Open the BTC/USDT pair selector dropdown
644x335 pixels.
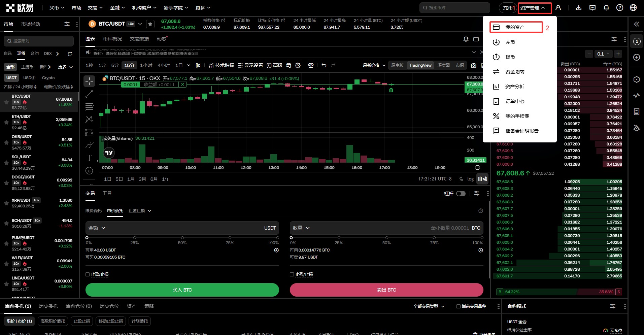(x=140, y=24)
